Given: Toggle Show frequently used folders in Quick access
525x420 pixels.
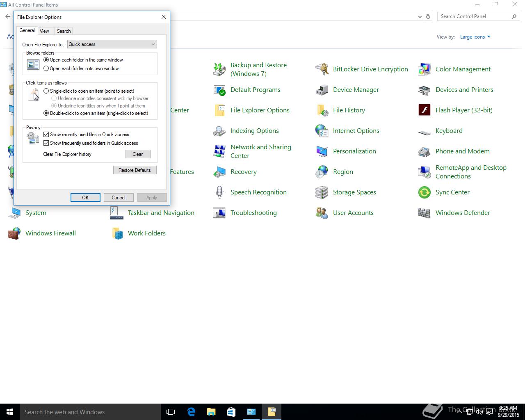Looking at the screenshot, I should pyautogui.click(x=46, y=143).
